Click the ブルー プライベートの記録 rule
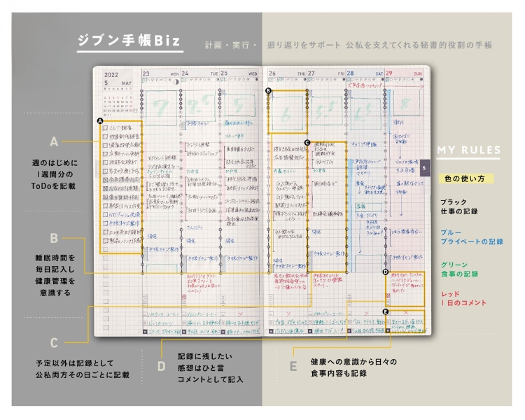This screenshot has height=420, width=525. tap(472, 237)
